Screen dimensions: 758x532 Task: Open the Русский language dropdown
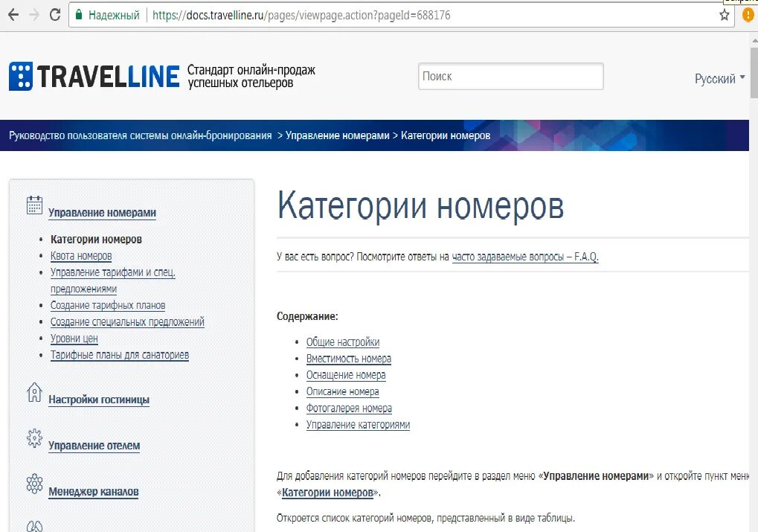pyautogui.click(x=720, y=78)
